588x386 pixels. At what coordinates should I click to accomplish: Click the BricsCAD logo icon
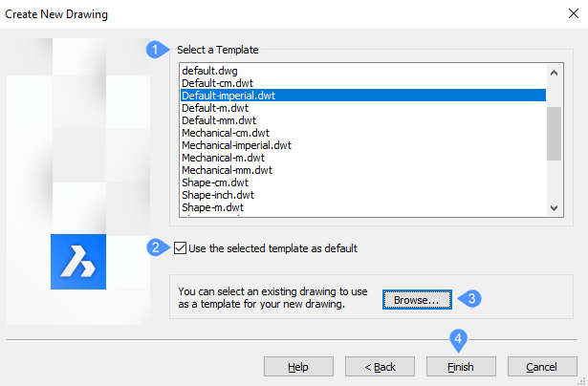point(77,261)
